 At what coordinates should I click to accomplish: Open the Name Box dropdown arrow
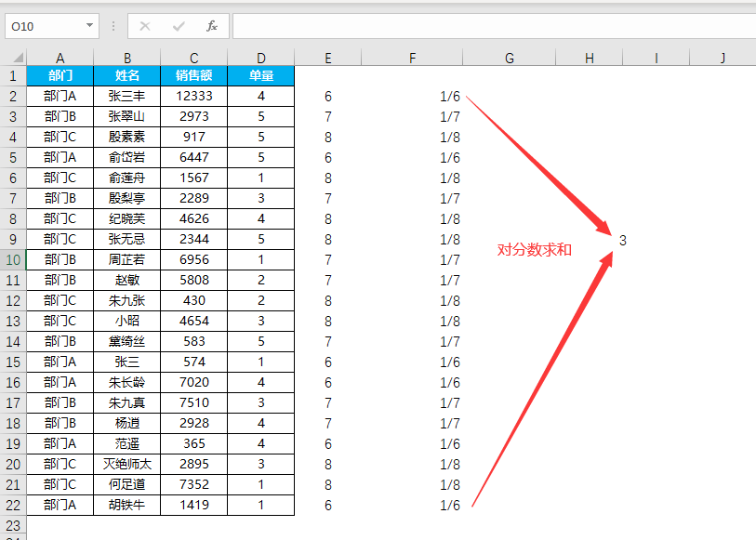click(89, 26)
